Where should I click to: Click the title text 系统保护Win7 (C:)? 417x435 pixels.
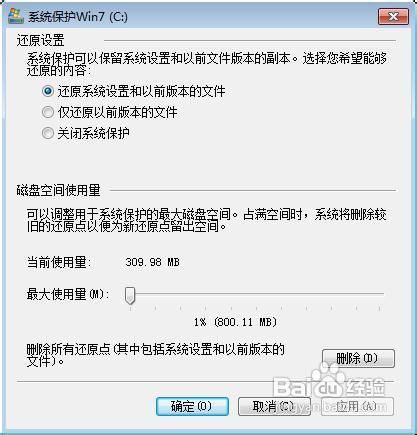point(77,17)
